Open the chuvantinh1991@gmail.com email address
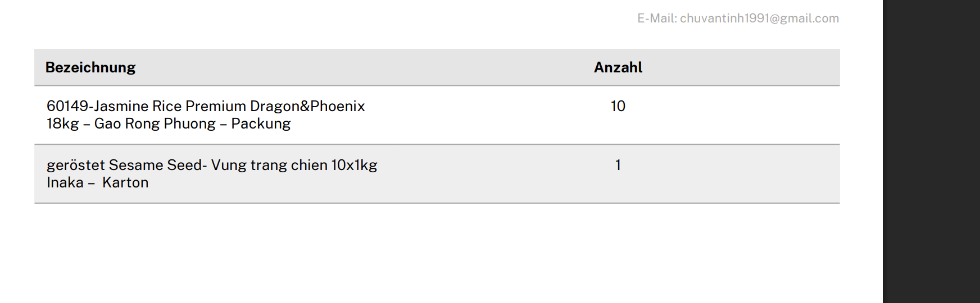The image size is (980, 303). 759,19
